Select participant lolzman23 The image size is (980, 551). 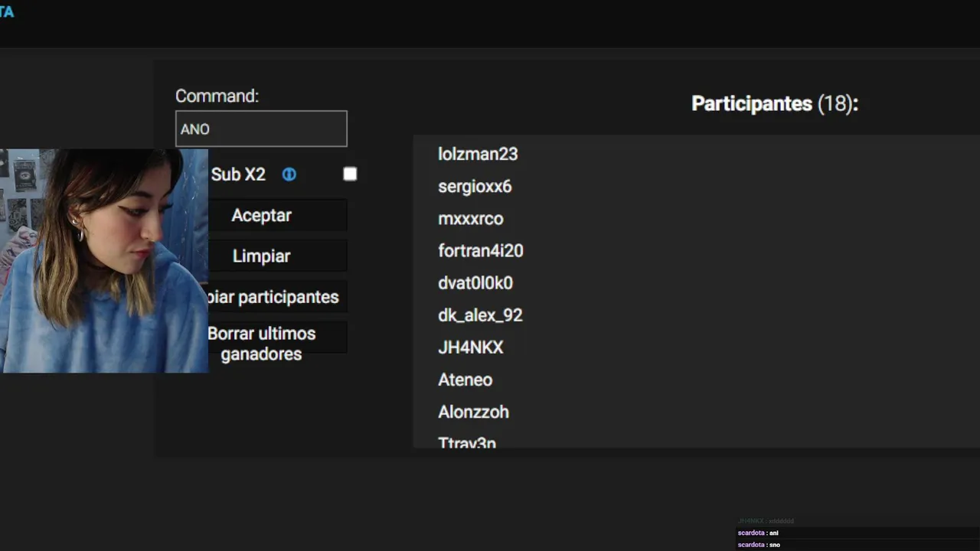tap(478, 154)
